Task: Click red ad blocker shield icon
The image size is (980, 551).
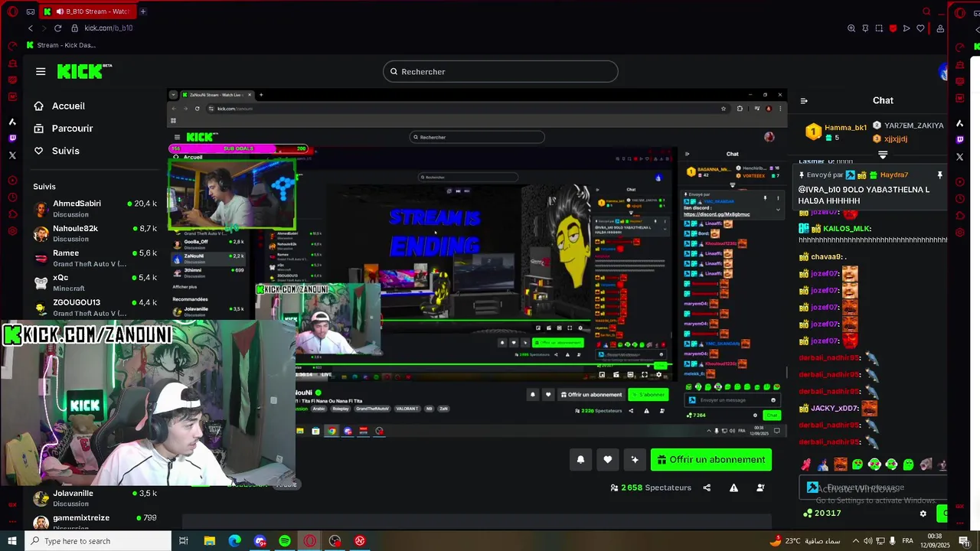Action: (x=893, y=28)
